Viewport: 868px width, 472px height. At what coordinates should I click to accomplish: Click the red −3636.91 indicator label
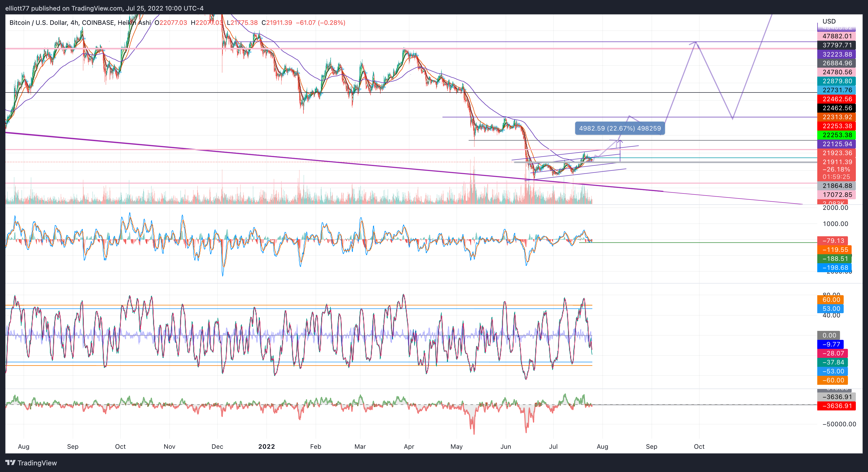(837, 406)
